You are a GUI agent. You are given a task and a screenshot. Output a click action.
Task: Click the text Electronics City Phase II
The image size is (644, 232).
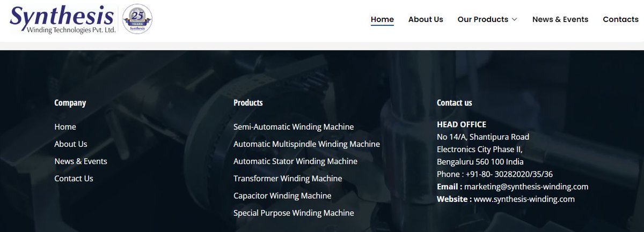coord(480,149)
